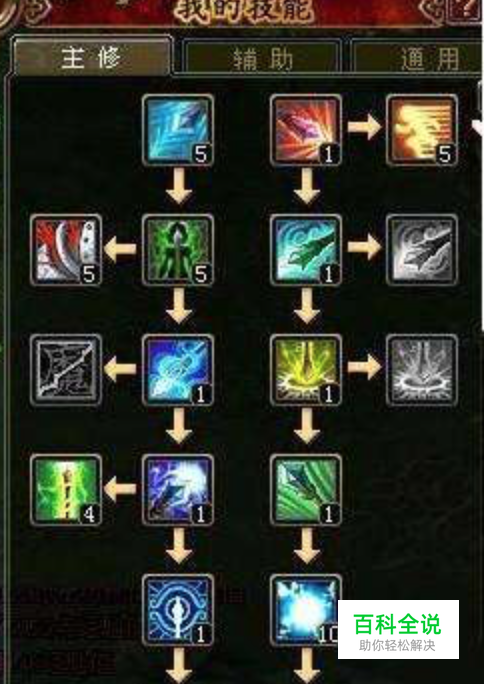Viewport: 484px width, 684px height.
Task: Select the green aura spear skill icon
Action: point(178,250)
